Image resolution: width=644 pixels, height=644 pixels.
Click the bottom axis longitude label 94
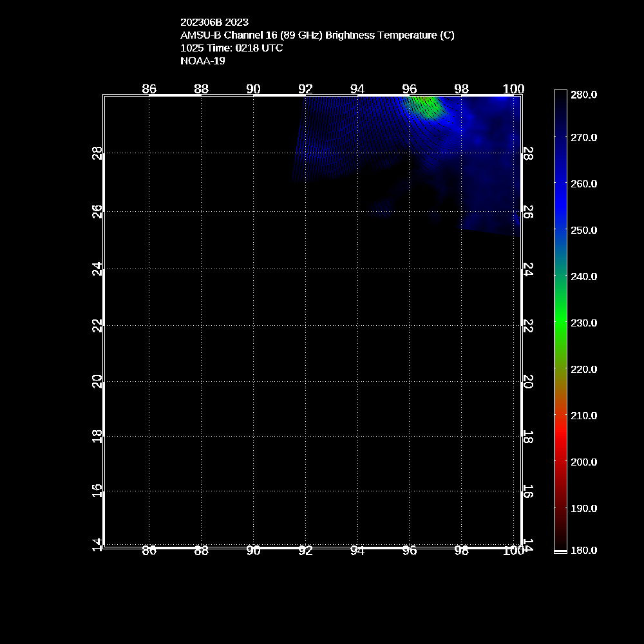pos(357,551)
